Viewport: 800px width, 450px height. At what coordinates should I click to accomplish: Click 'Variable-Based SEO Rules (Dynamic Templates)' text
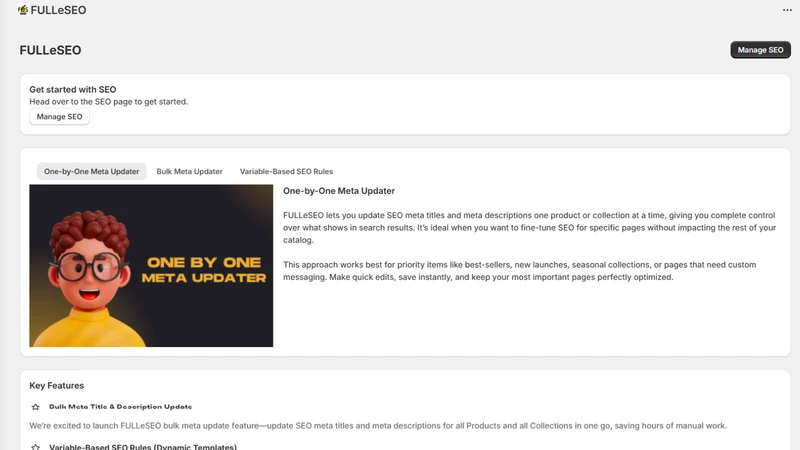click(143, 447)
